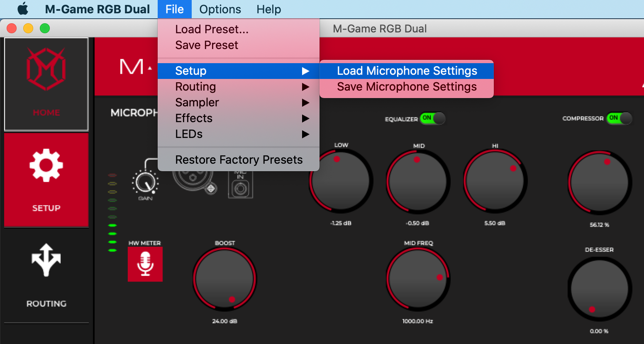
Task: Click the 56.12 % compressor value
Action: point(599,225)
